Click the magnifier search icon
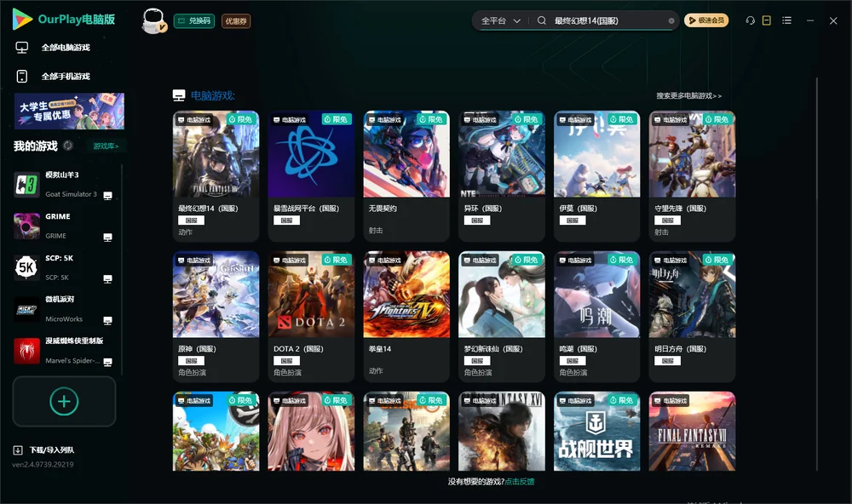This screenshot has height=504, width=852. pos(542,20)
